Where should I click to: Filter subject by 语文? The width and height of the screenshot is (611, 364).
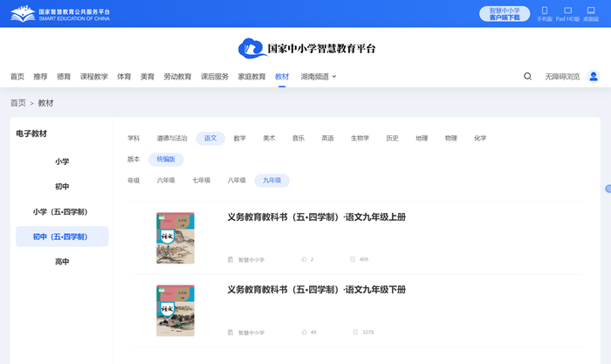coord(210,138)
